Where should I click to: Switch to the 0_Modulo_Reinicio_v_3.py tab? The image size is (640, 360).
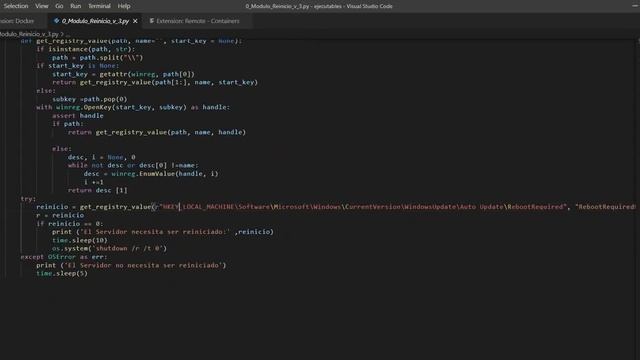coord(95,21)
